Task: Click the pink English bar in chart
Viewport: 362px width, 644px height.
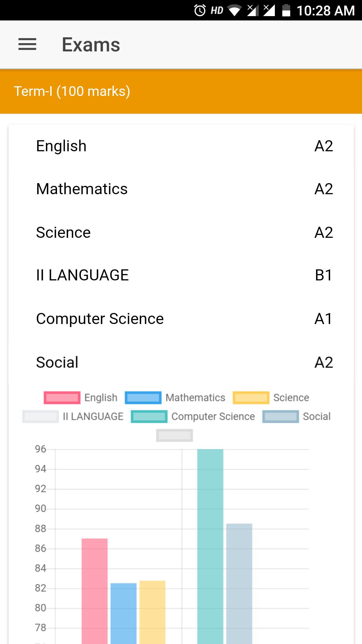Action: click(95, 591)
